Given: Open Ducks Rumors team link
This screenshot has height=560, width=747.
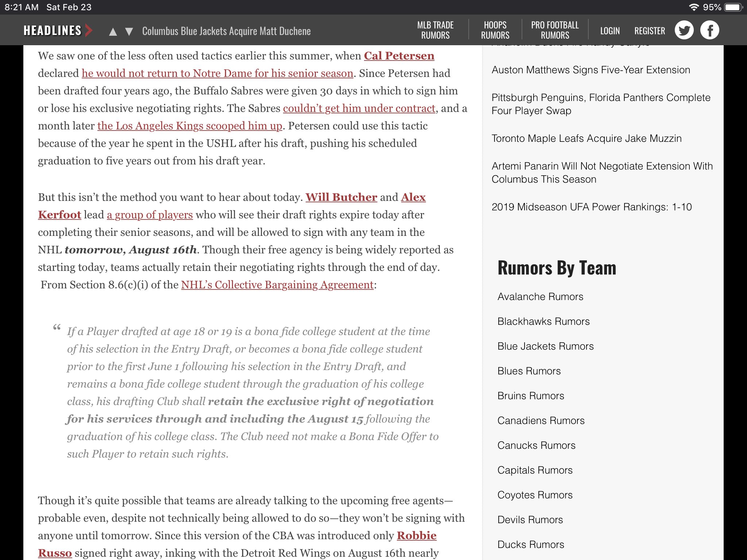Looking at the screenshot, I should click(531, 545).
